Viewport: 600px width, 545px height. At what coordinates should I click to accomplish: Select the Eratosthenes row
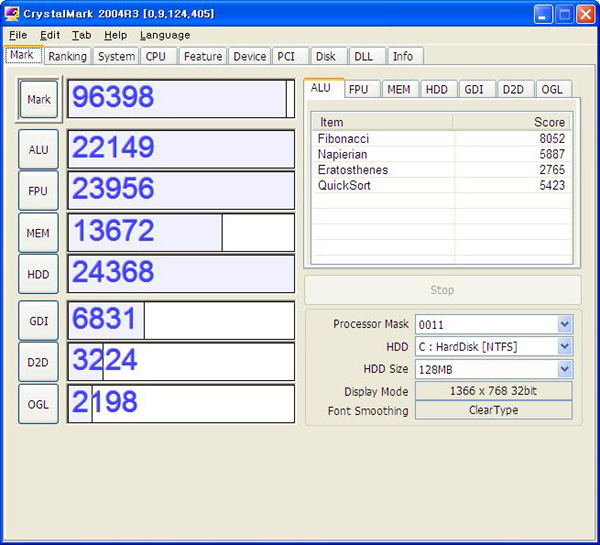(x=442, y=170)
